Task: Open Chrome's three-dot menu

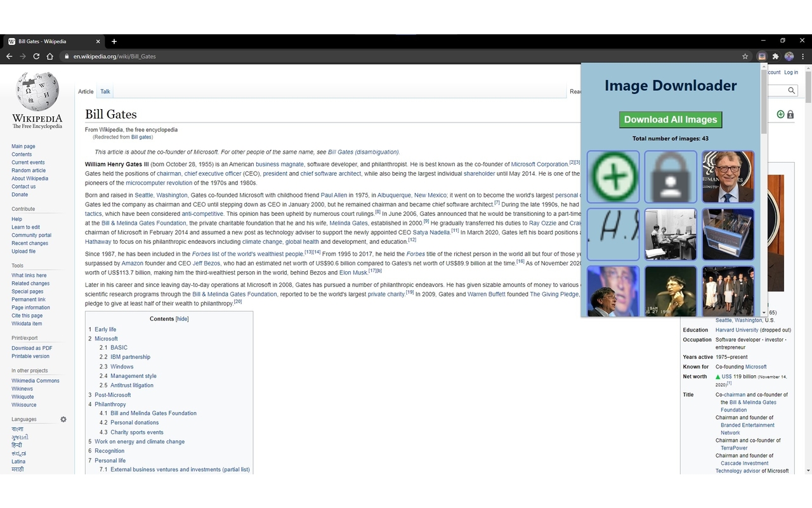Action: (803, 57)
